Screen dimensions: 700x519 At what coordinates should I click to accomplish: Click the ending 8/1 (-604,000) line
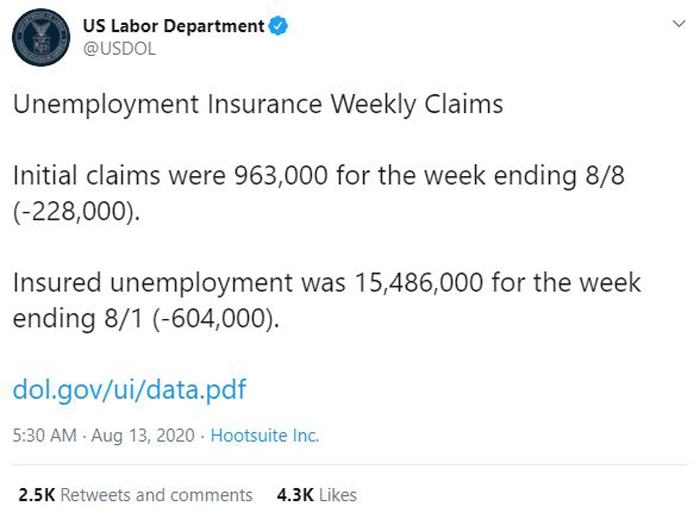coord(146,319)
